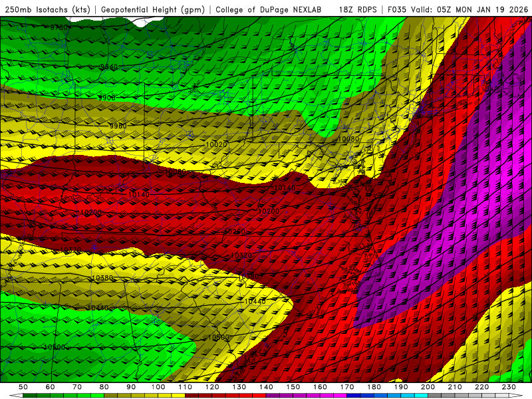Click the '220' colorbar tick label
The width and height of the screenshot is (532, 399).
(x=481, y=387)
